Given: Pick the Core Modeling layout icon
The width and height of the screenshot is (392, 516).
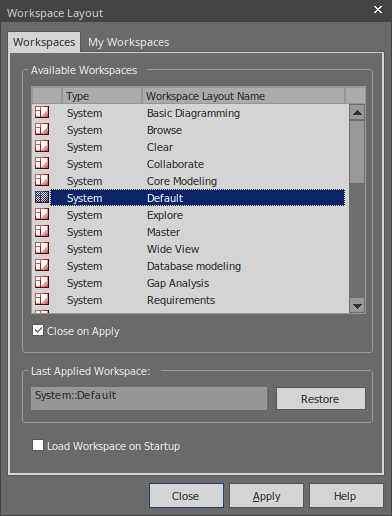Looking at the screenshot, I should click(x=42, y=180).
